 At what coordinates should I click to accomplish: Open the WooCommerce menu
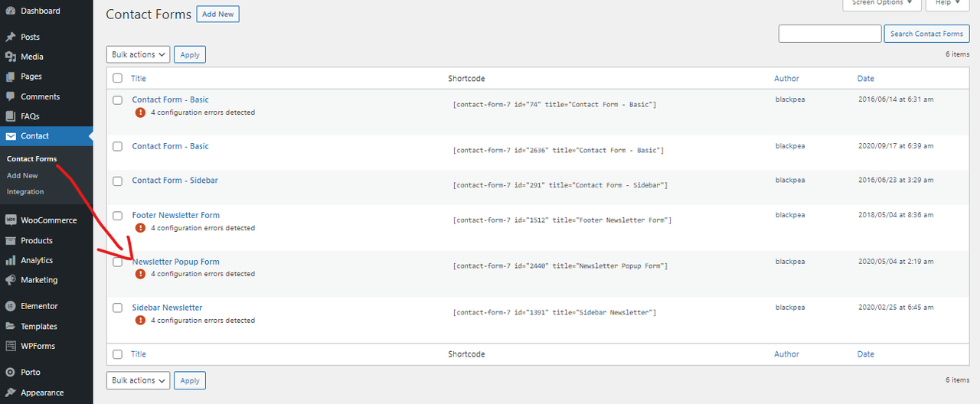[x=46, y=220]
